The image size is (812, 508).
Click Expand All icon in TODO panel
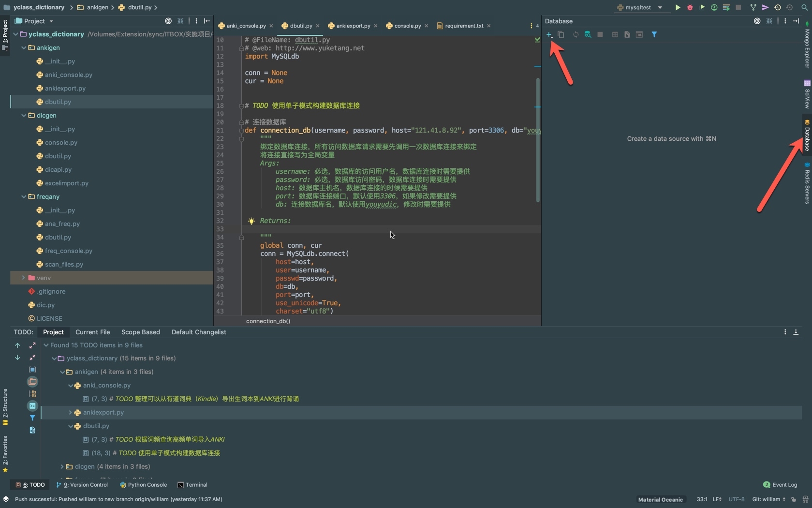[x=32, y=345]
